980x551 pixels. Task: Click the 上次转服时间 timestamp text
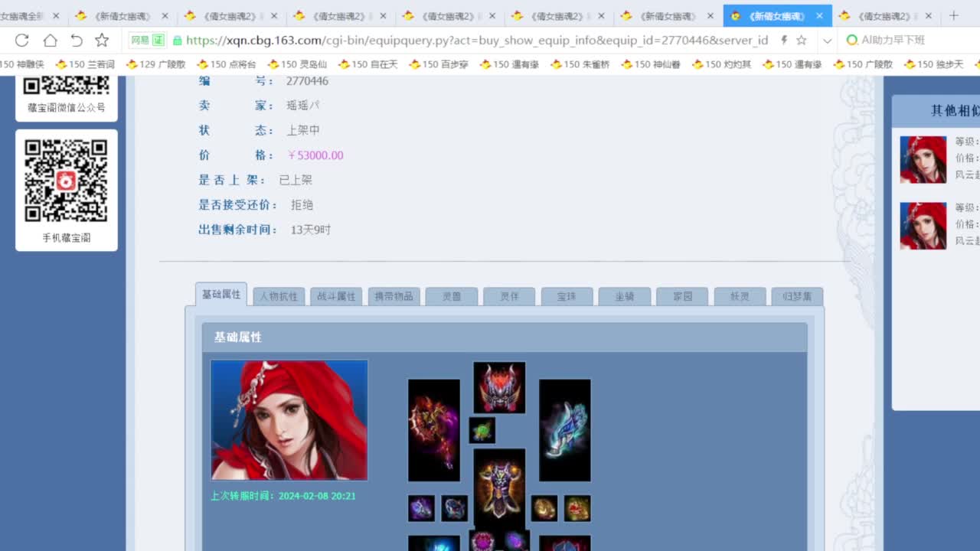pyautogui.click(x=283, y=496)
